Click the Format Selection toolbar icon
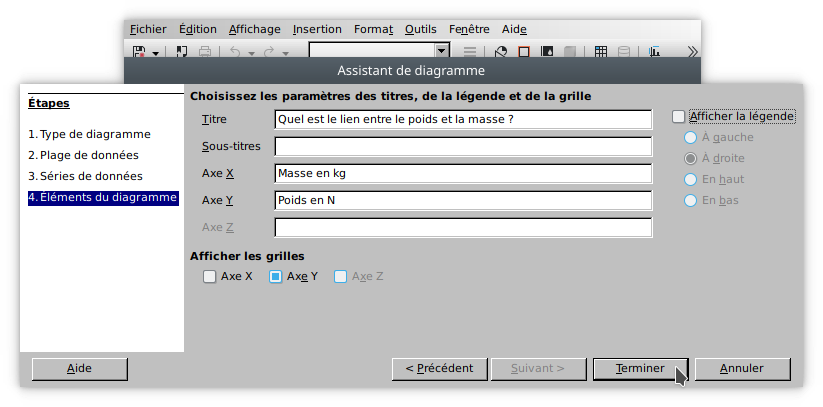 (470, 51)
